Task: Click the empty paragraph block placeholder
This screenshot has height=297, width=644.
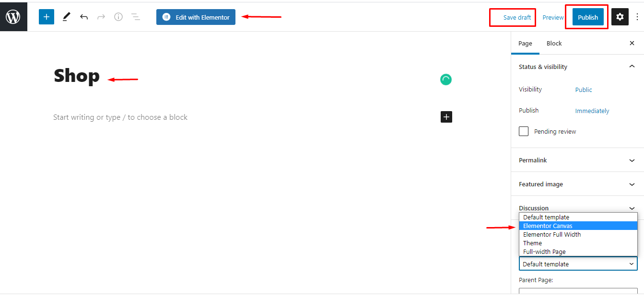Action: [x=120, y=117]
